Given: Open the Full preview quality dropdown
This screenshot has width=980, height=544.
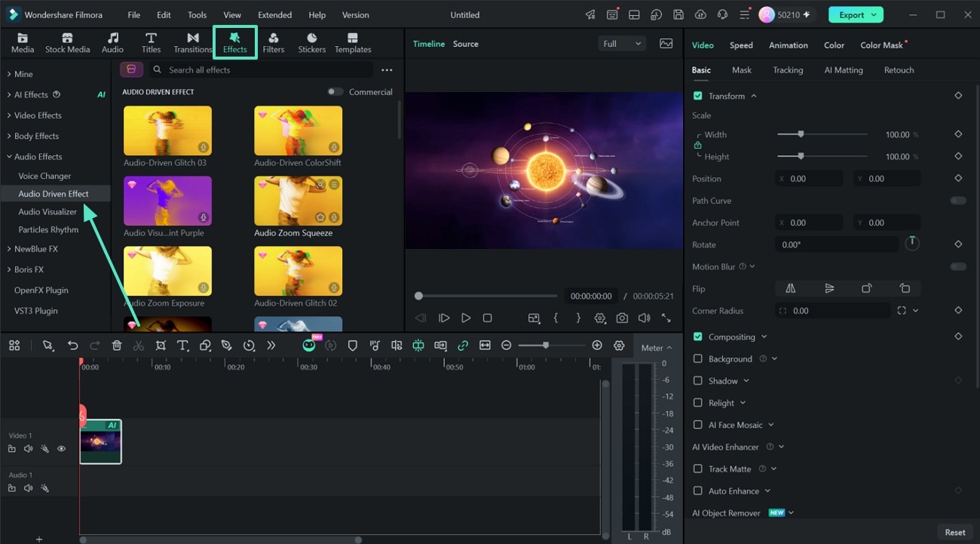Looking at the screenshot, I should [622, 44].
